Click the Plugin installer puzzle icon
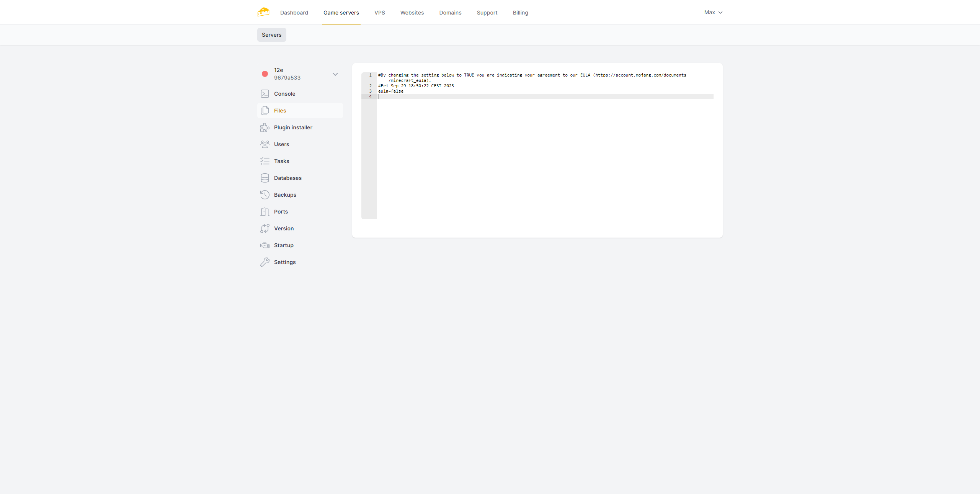The image size is (980, 494). pos(265,127)
